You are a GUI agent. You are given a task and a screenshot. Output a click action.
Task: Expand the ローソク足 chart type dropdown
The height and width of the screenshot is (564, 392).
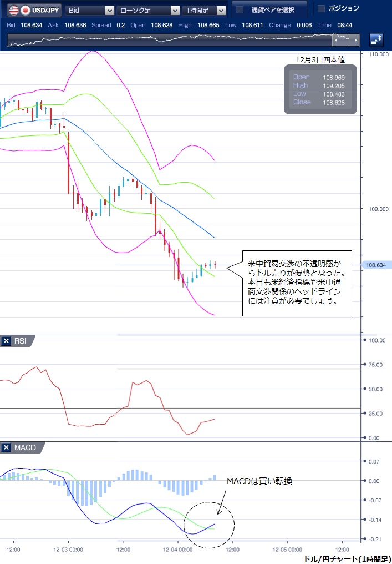[149, 10]
